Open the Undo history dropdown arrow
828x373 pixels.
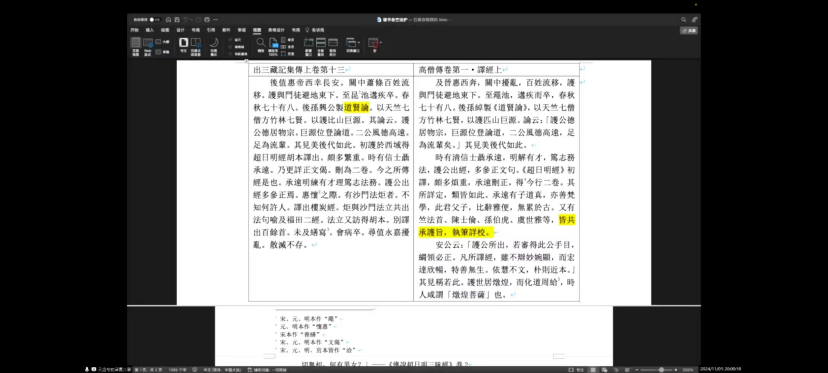(x=191, y=20)
